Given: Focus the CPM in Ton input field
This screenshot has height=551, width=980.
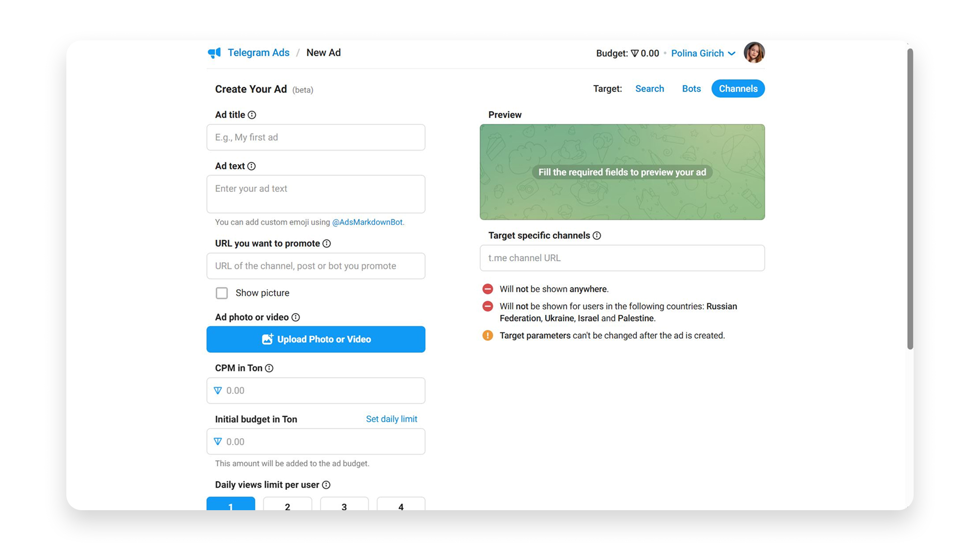Looking at the screenshot, I should pos(316,391).
